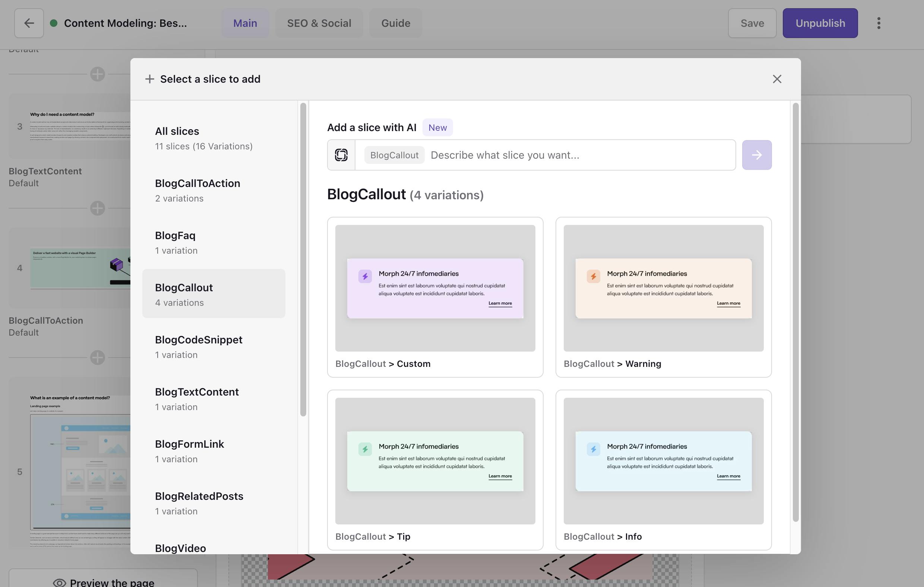Click the plus icon next to 'Select a slice to add'

[x=149, y=79]
